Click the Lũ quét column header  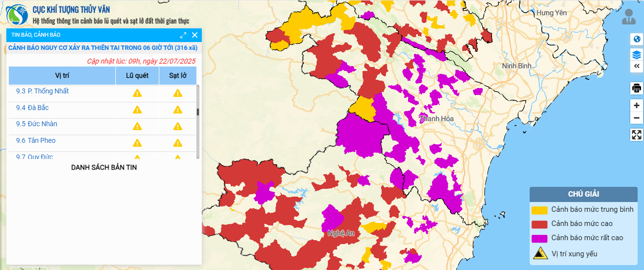(x=137, y=76)
